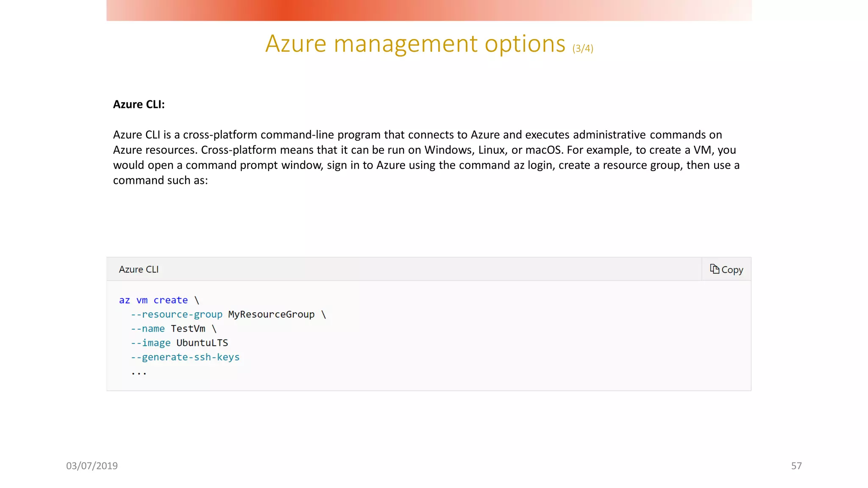Click the 'az vm create \' code line
Screen dimensions: 868x488
tap(159, 300)
